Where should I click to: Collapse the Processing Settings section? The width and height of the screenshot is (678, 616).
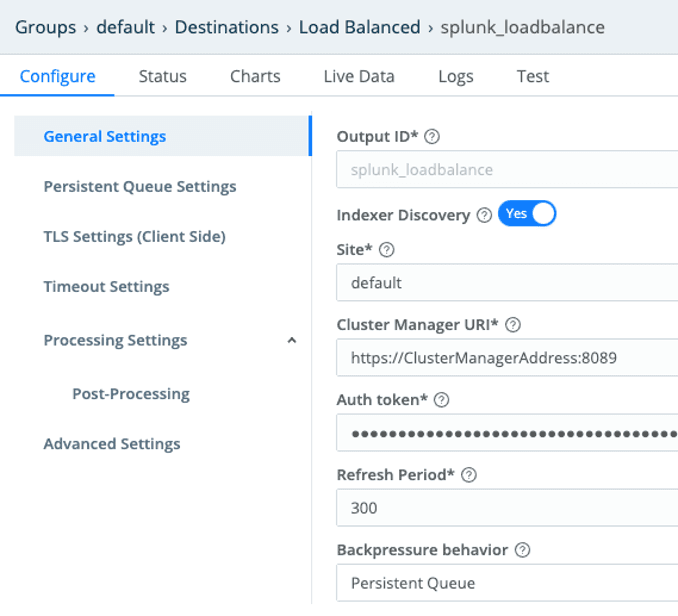pos(292,340)
